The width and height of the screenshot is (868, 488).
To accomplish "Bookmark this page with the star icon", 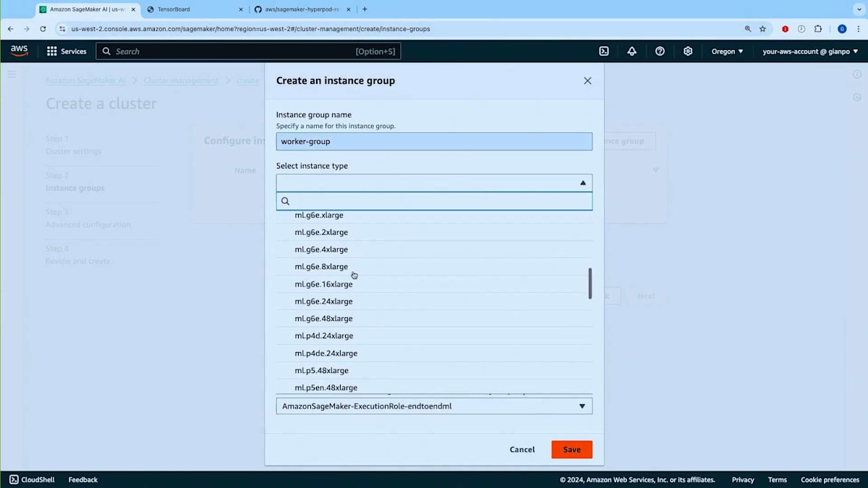I will [x=762, y=29].
